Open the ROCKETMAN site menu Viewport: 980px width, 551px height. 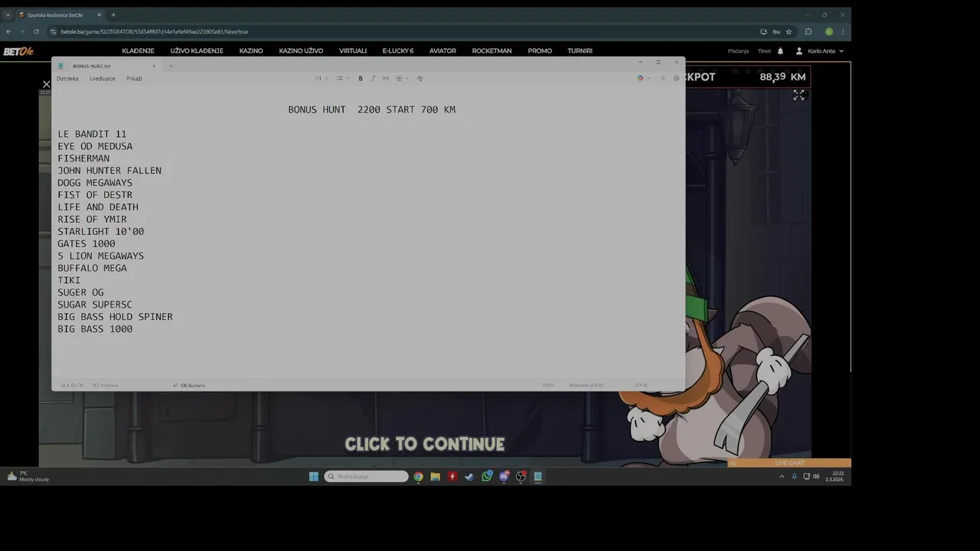click(x=492, y=51)
